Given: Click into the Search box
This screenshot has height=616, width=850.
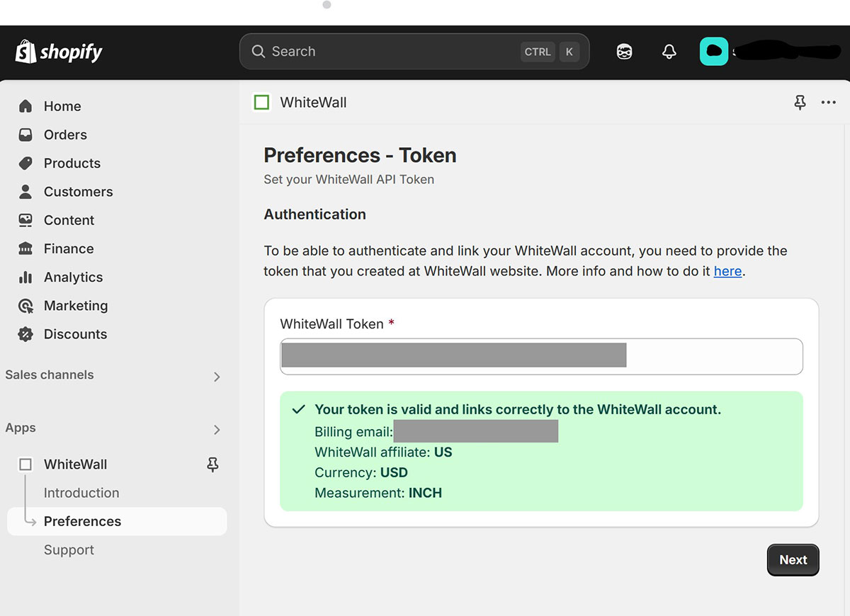Looking at the screenshot, I should [414, 52].
